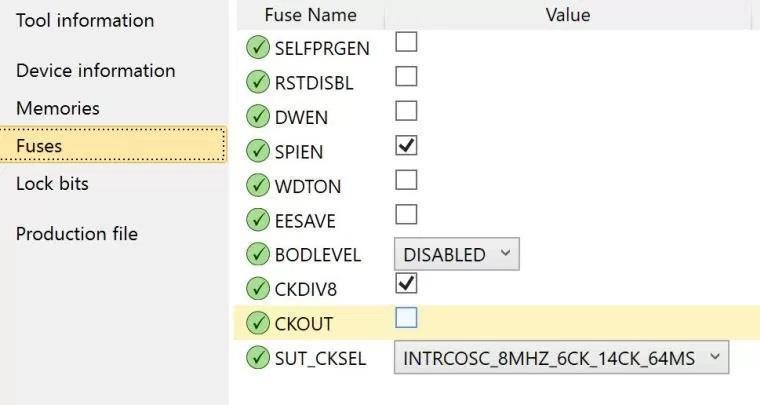Image resolution: width=760 pixels, height=405 pixels.
Task: Click the green status icon beside SELFPRGEN
Action: [257, 47]
